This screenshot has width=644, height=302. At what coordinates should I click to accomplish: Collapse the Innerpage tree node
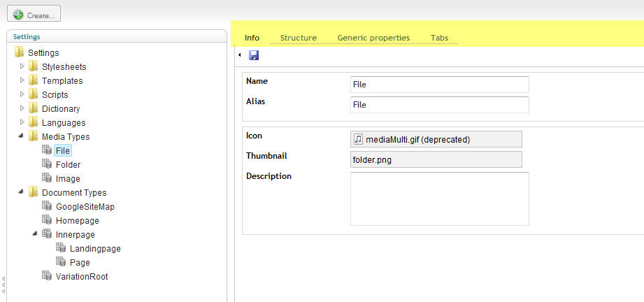click(36, 234)
